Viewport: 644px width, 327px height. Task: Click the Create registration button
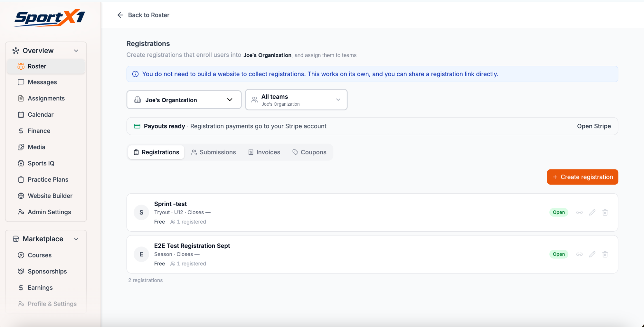click(x=582, y=177)
